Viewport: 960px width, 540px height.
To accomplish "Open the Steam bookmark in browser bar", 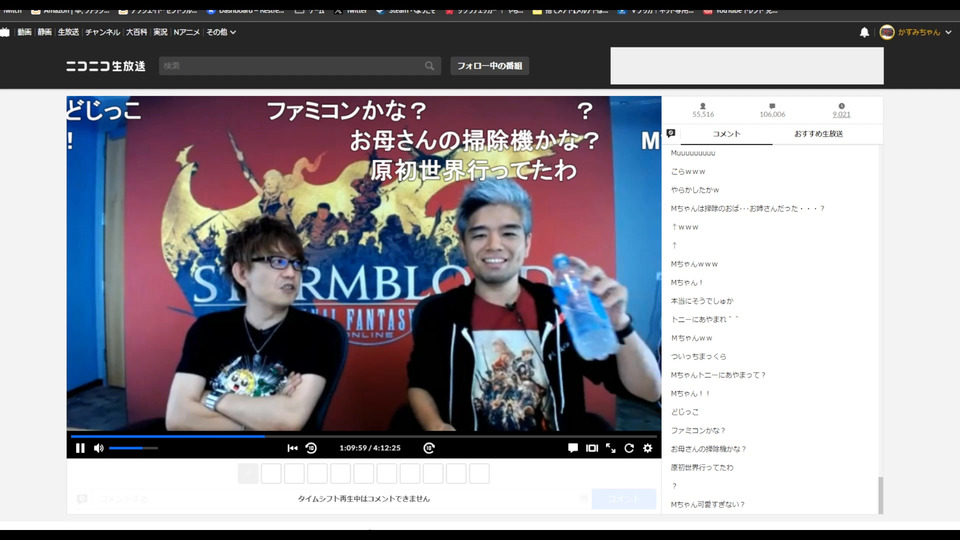I will pyautogui.click(x=405, y=10).
